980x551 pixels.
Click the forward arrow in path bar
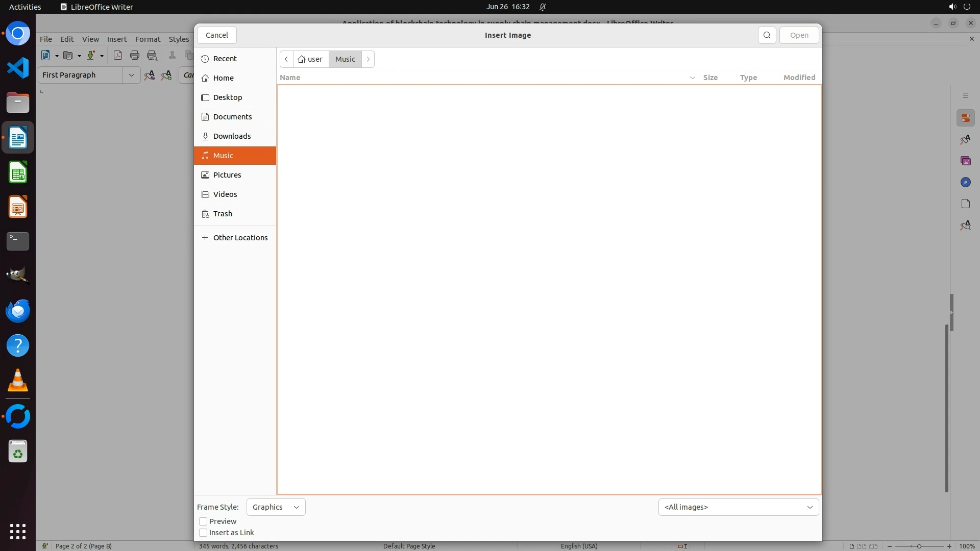pyautogui.click(x=368, y=59)
